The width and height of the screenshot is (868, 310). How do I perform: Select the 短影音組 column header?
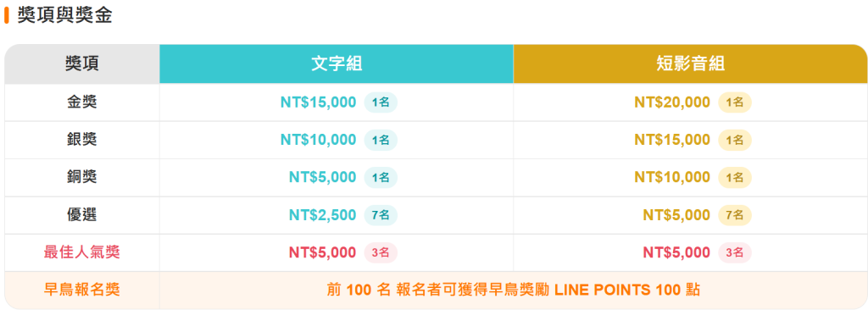coord(690,64)
